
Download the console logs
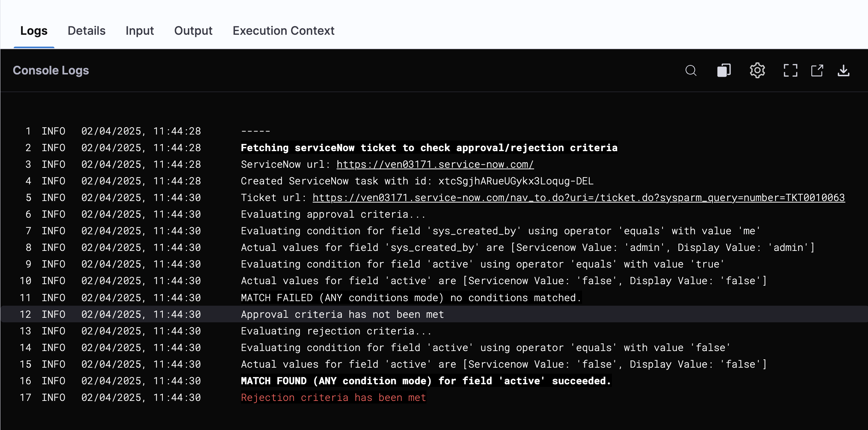(843, 71)
